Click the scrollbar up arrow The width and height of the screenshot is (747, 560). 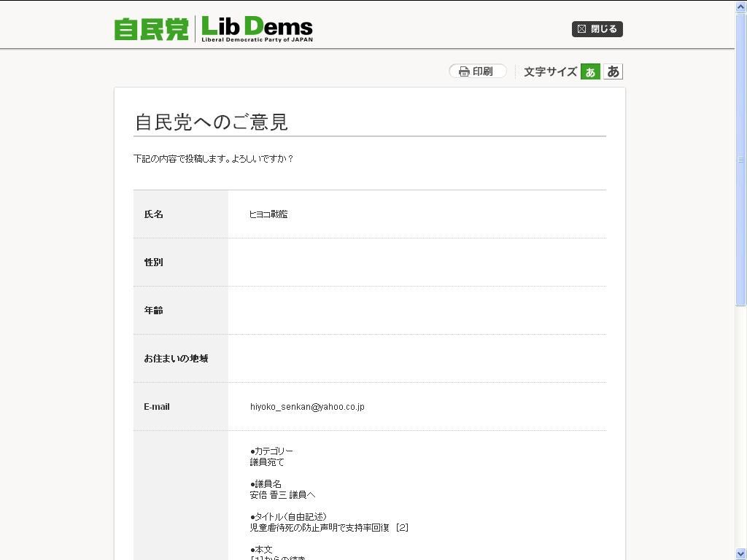[741, 7]
